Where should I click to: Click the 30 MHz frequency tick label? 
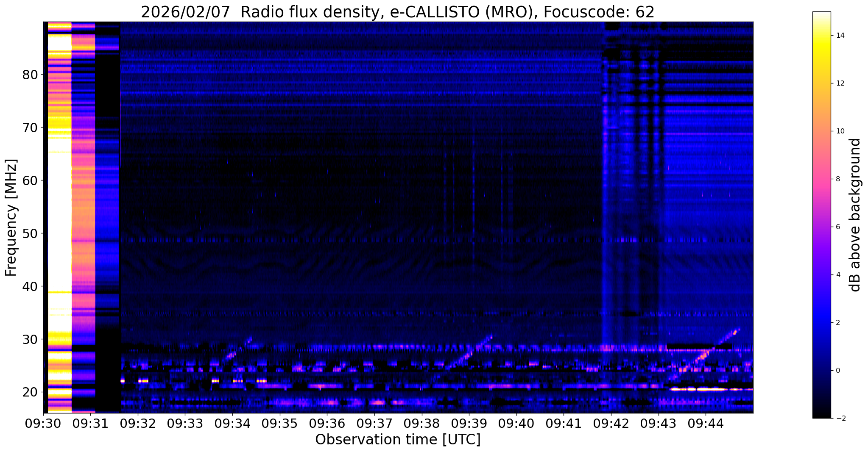(30, 339)
